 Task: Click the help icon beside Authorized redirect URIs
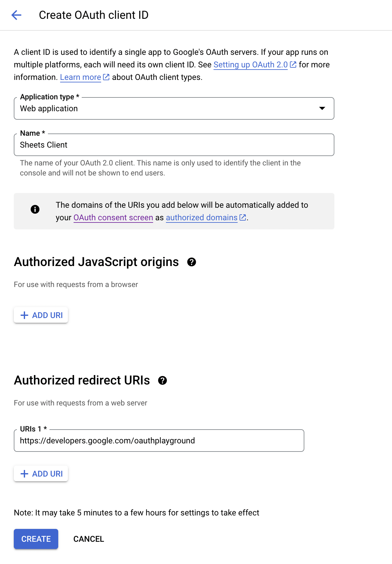tap(162, 381)
